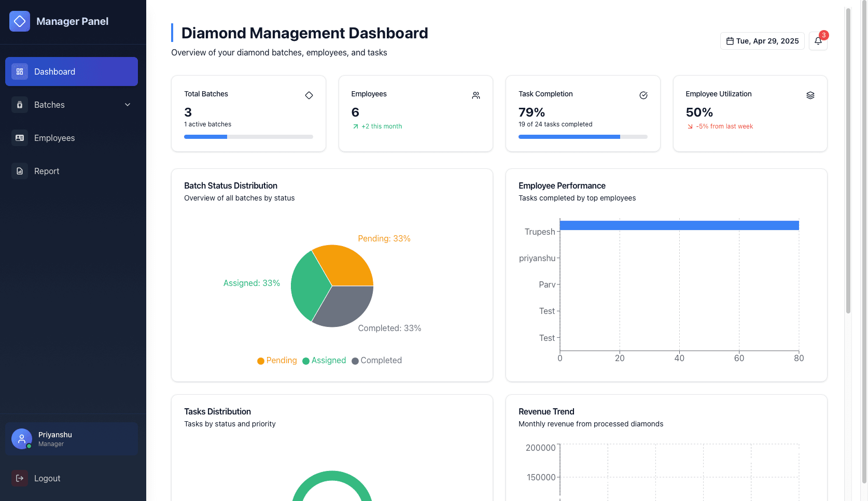Click the blue Trupesh performance bar

coord(679,225)
